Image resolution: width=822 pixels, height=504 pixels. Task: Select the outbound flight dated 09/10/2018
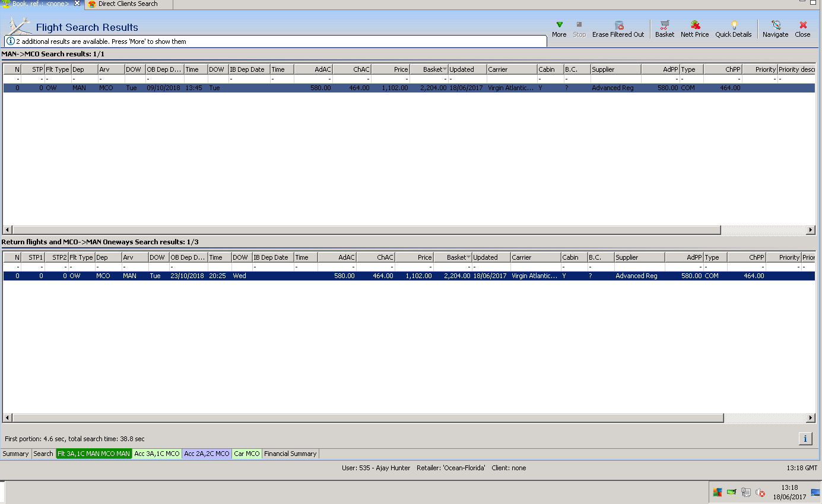[x=410, y=88]
